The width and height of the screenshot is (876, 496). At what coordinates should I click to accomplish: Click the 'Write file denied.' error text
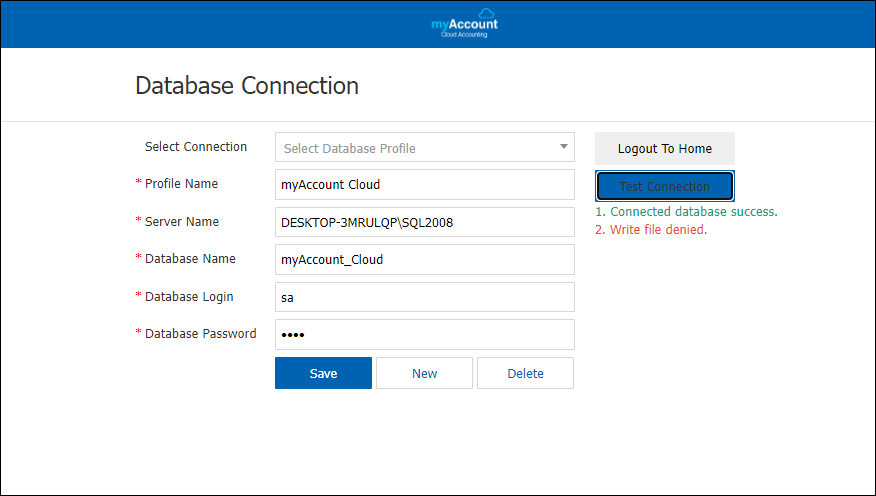click(651, 230)
